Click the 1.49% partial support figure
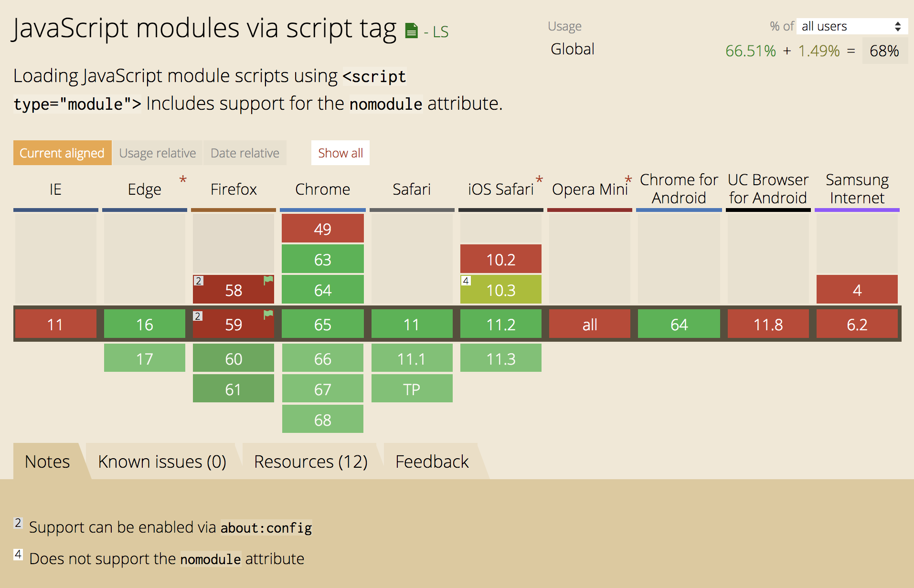Screen dimensions: 914x588 819,51
